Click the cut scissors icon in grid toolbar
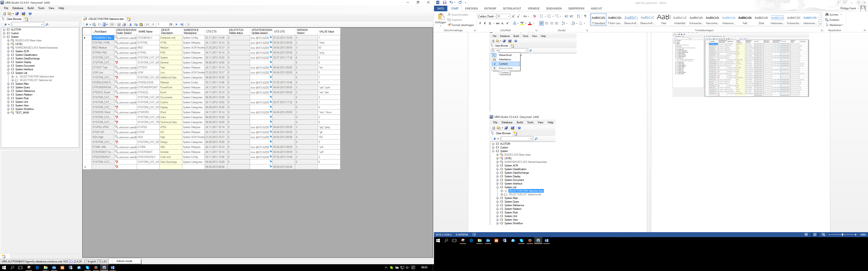Screen dimensions: 868x271 click(131, 24)
